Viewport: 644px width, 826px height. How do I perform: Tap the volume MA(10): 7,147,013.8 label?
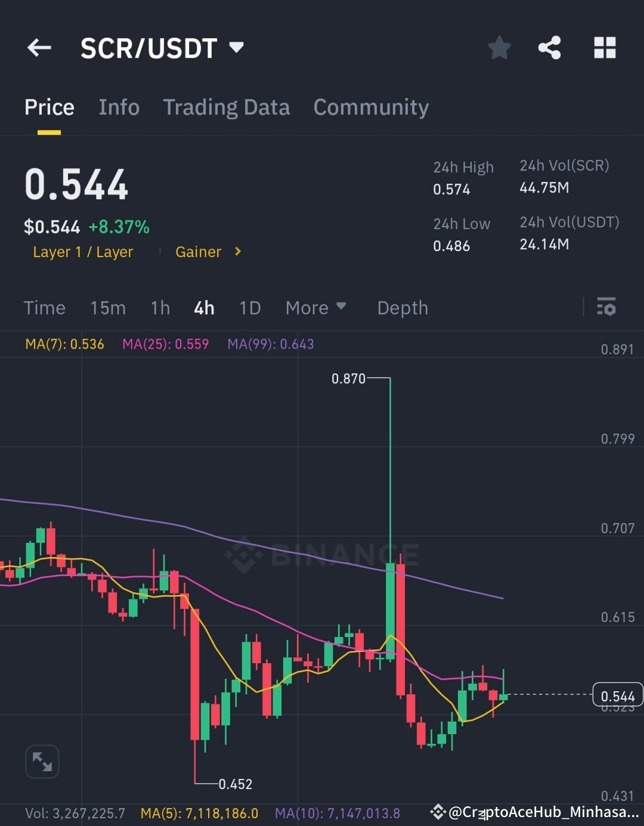[338, 813]
